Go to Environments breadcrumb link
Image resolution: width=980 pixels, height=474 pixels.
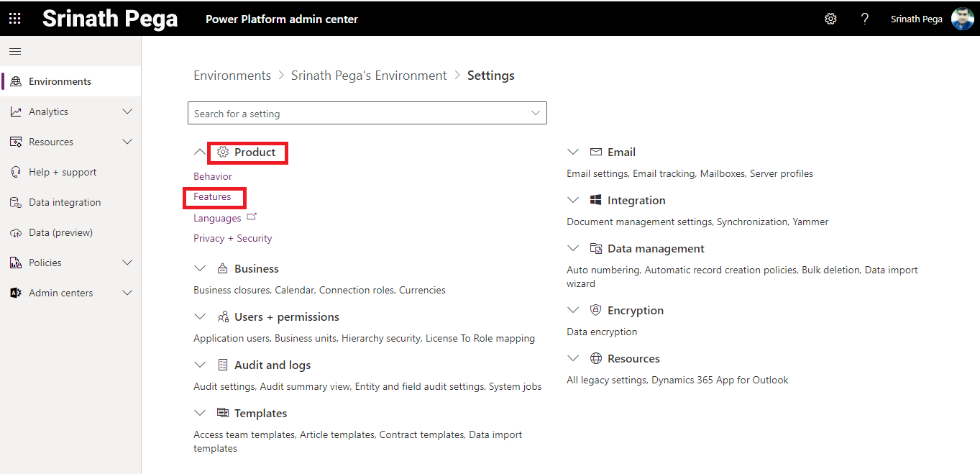[x=232, y=76]
